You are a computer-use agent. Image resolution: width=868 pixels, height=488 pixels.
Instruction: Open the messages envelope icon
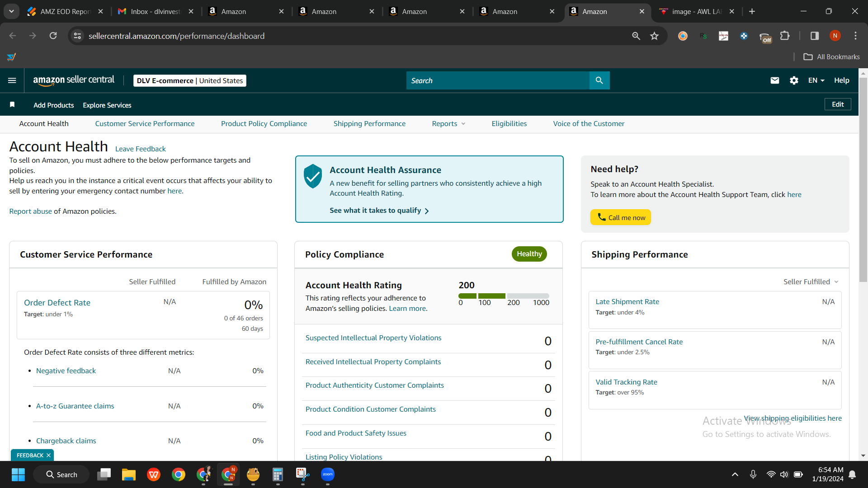click(775, 80)
